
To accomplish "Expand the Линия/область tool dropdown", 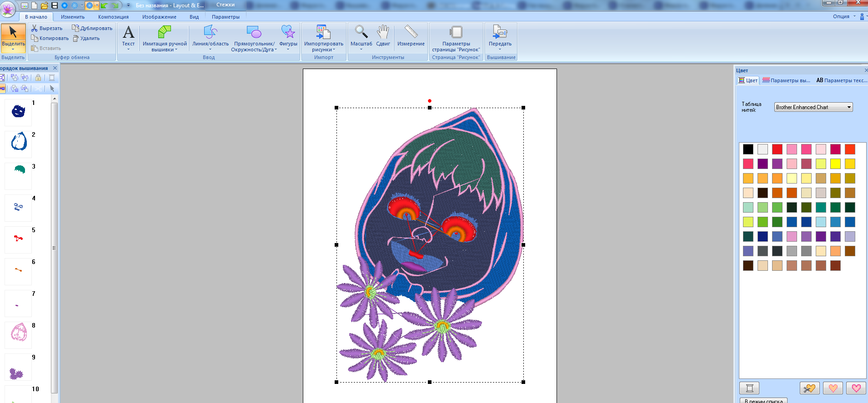I will pos(210,50).
